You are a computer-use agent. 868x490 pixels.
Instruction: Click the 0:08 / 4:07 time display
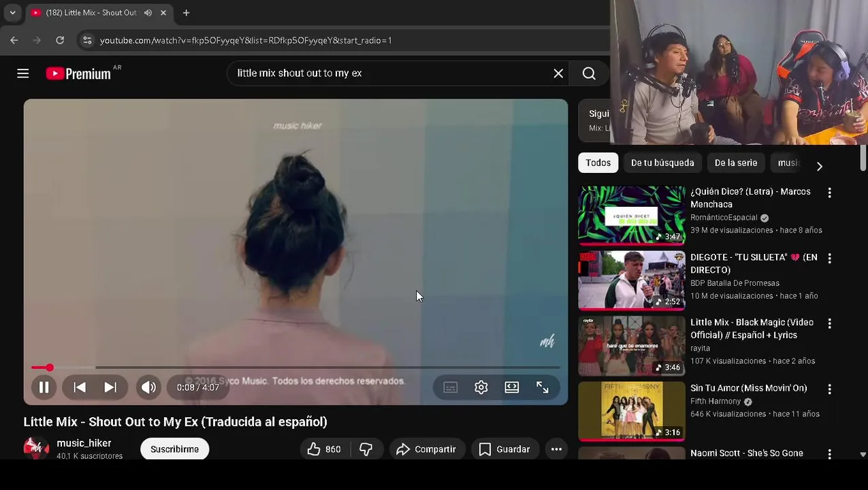[197, 387]
